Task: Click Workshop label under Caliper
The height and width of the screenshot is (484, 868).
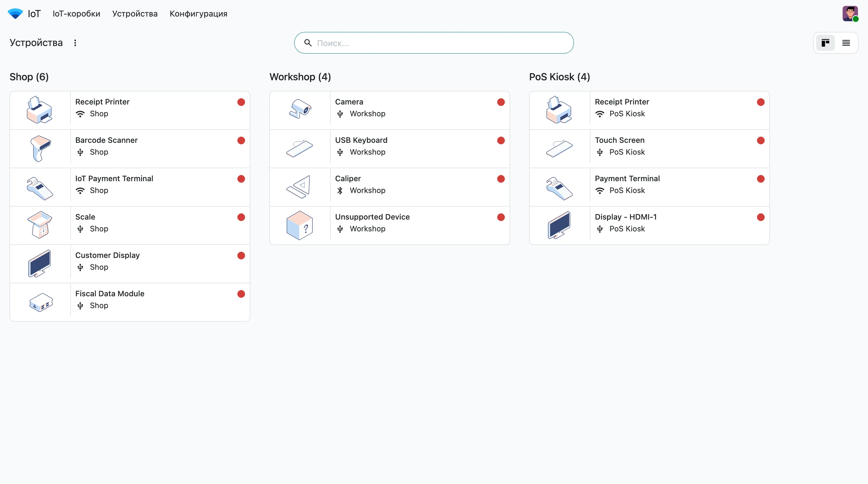Action: [x=367, y=190]
